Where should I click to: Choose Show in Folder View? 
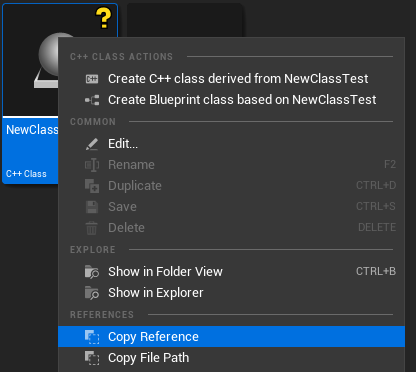(x=231, y=272)
